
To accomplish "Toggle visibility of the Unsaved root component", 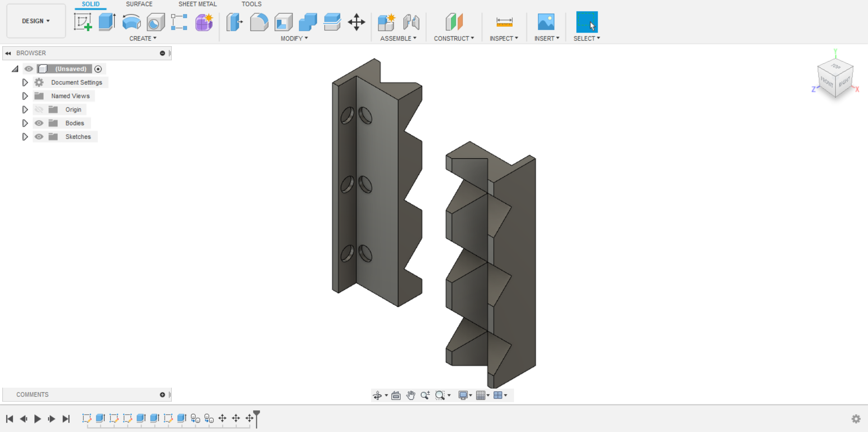I will coord(29,69).
